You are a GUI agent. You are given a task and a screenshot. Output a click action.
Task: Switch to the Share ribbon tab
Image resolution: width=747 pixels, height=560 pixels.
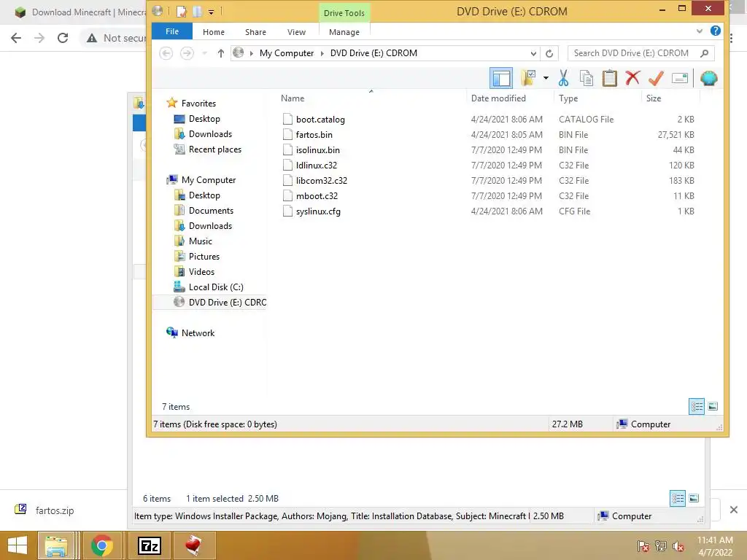(x=255, y=32)
